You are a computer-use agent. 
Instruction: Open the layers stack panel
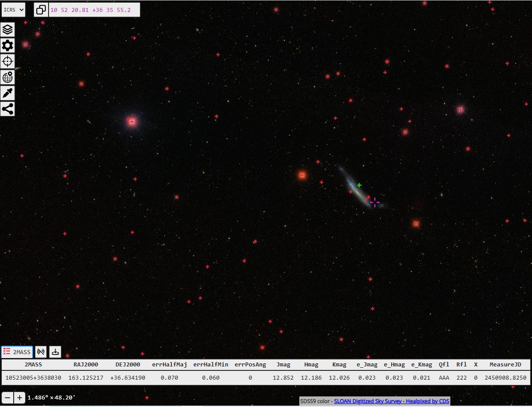[8, 30]
